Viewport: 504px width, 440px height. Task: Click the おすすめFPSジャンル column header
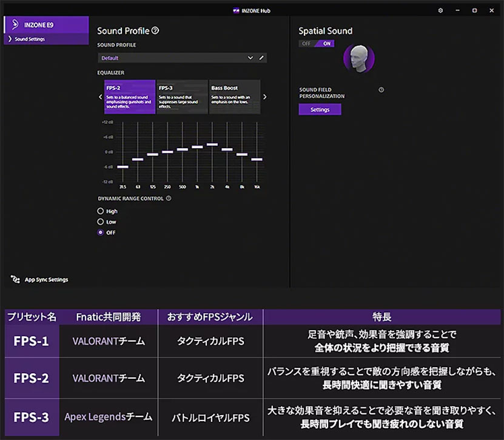[x=210, y=317]
